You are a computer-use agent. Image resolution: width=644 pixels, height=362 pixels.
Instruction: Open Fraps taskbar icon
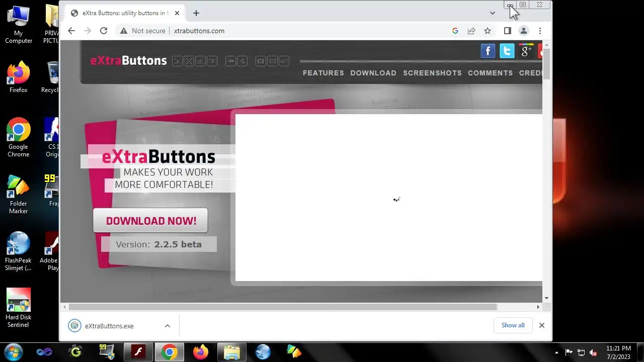107,352
